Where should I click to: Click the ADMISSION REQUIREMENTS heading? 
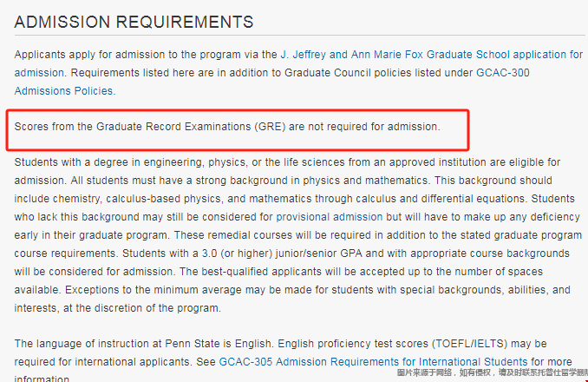[x=134, y=23]
